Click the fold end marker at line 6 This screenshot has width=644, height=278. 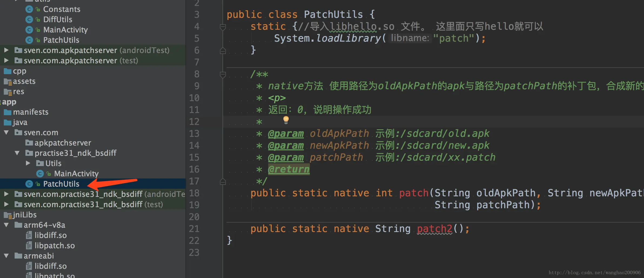223,51
